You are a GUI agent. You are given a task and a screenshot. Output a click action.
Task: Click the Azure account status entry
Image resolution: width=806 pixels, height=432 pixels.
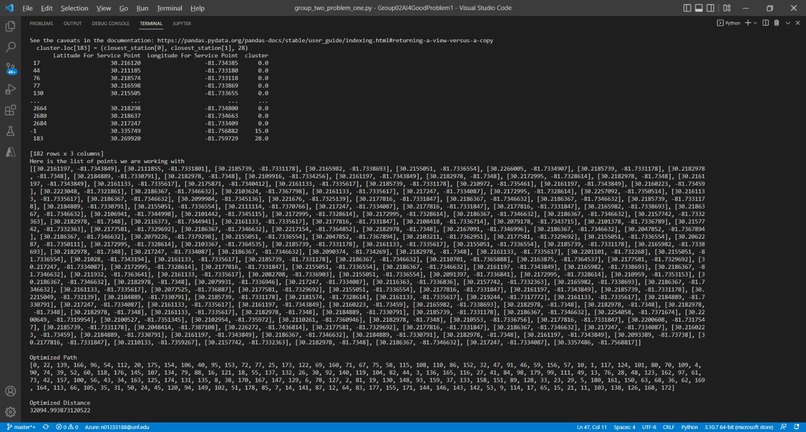(x=117, y=427)
